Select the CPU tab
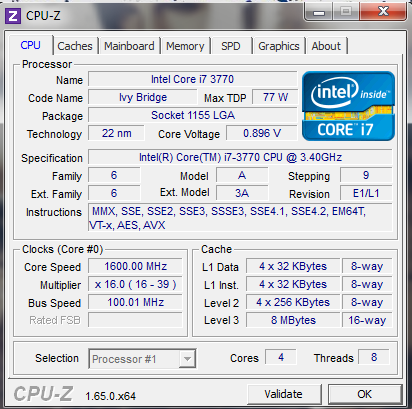Screen dimensions: 412x409 31,45
